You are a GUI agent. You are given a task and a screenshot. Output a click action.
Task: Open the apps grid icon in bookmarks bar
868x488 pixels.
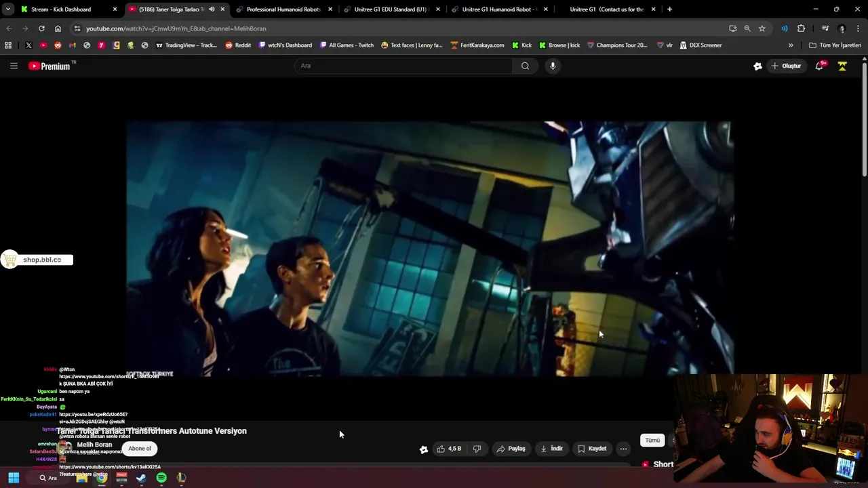pyautogui.click(x=8, y=45)
